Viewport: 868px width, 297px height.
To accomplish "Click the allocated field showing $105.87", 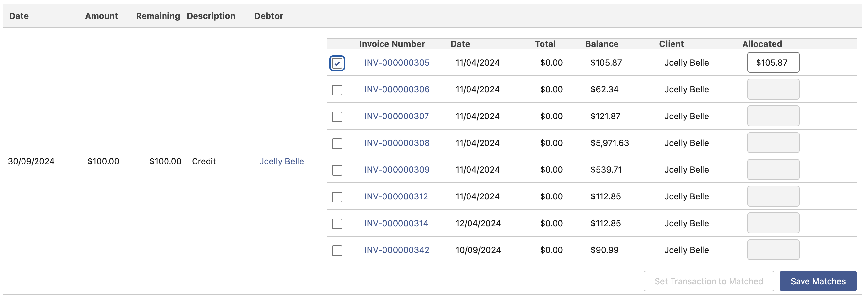I will 773,62.
